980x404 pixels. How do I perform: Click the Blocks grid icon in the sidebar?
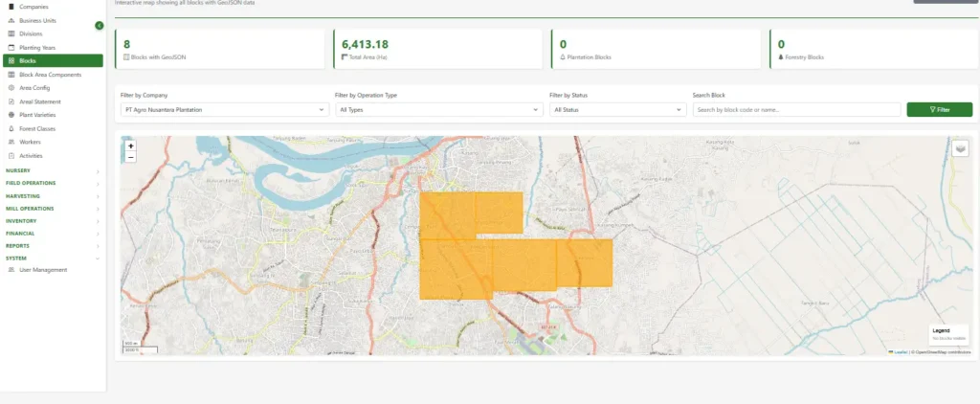(x=11, y=60)
